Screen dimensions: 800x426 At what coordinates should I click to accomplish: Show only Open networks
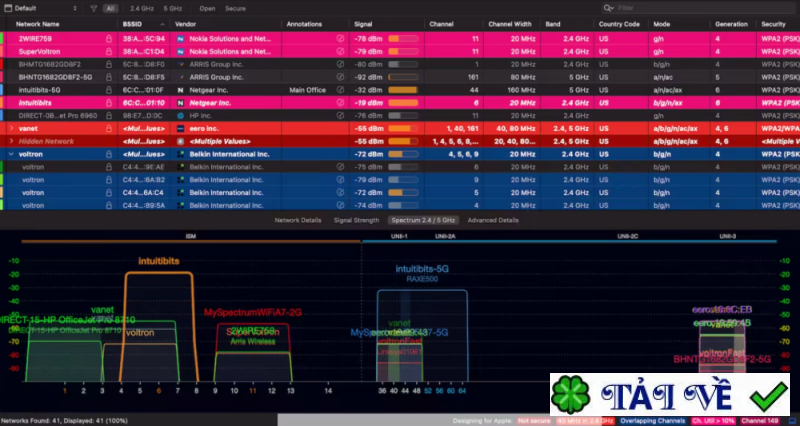point(207,8)
